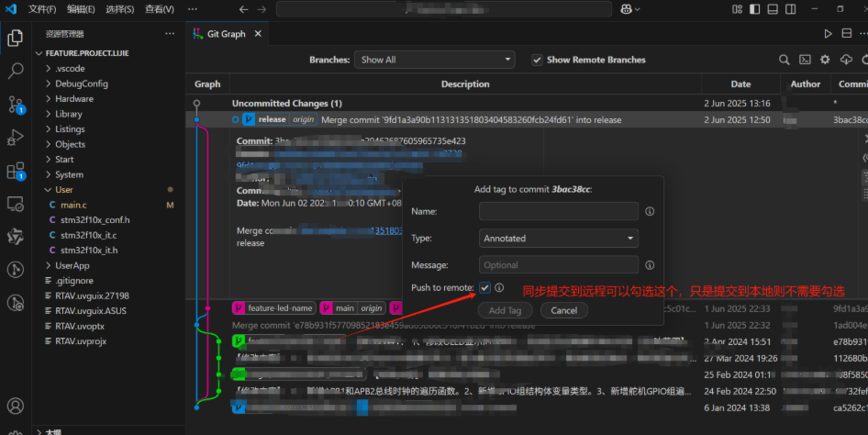Close the Git Graph tab

[258, 34]
